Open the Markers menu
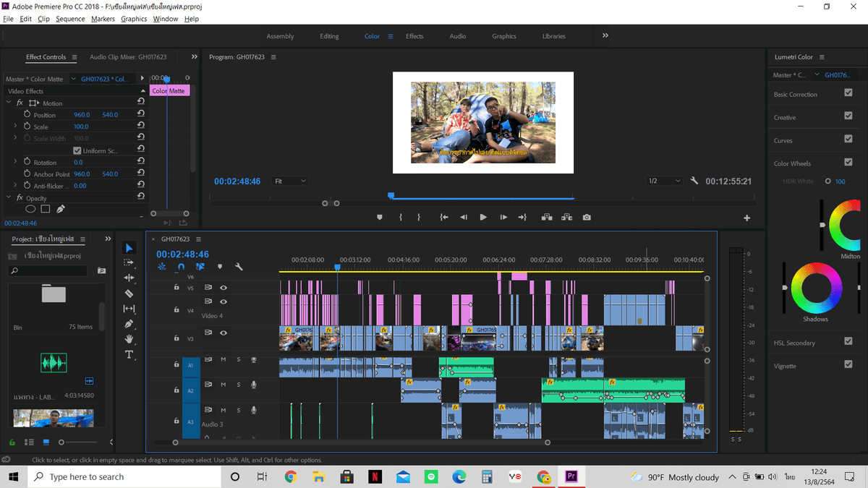 (x=103, y=19)
